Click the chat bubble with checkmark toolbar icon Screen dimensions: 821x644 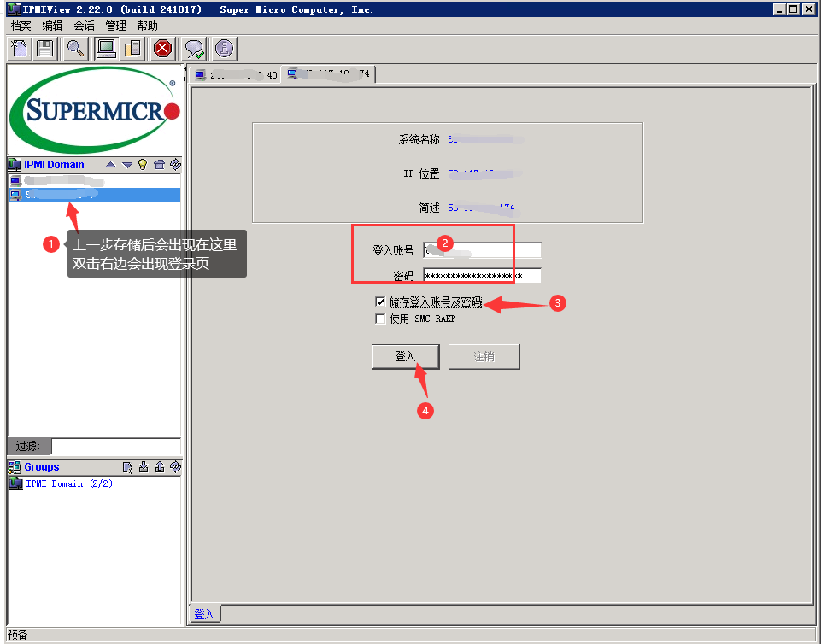[x=192, y=48]
